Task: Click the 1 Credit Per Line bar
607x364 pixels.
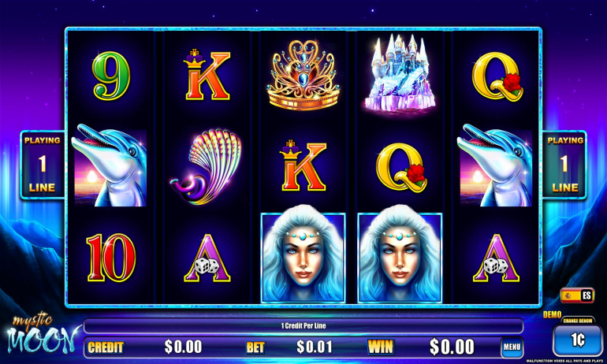Action: 303,325
